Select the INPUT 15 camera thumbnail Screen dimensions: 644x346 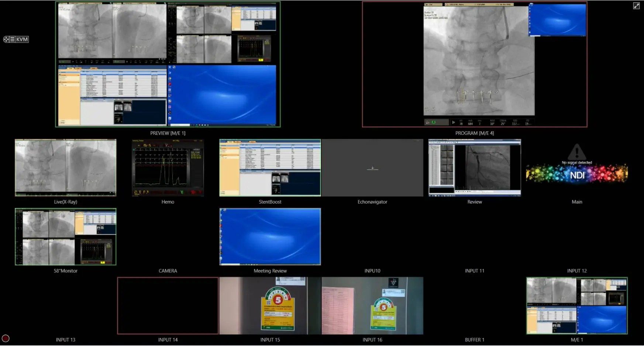pyautogui.click(x=270, y=306)
